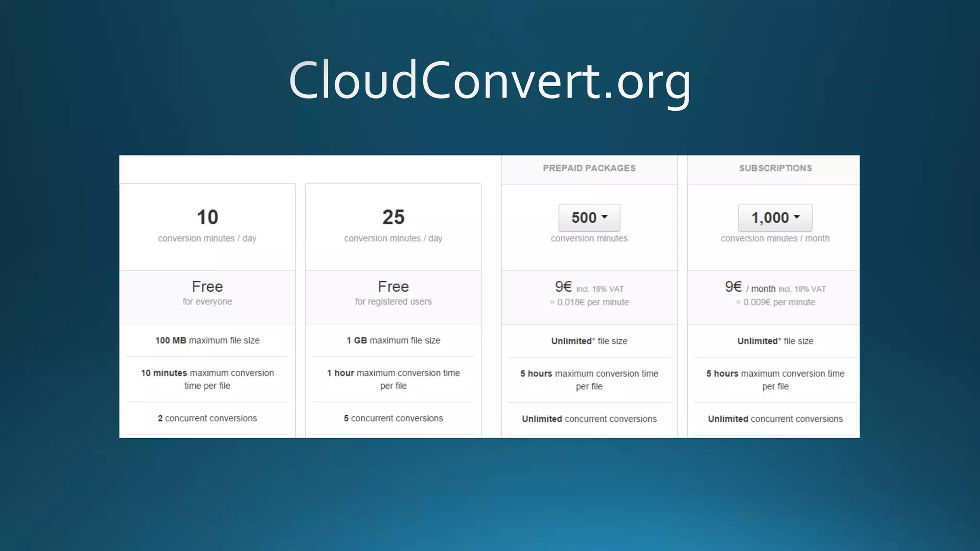Click 'conversion minutes / day' under 25
The width and height of the screenshot is (980, 551).
(393, 238)
